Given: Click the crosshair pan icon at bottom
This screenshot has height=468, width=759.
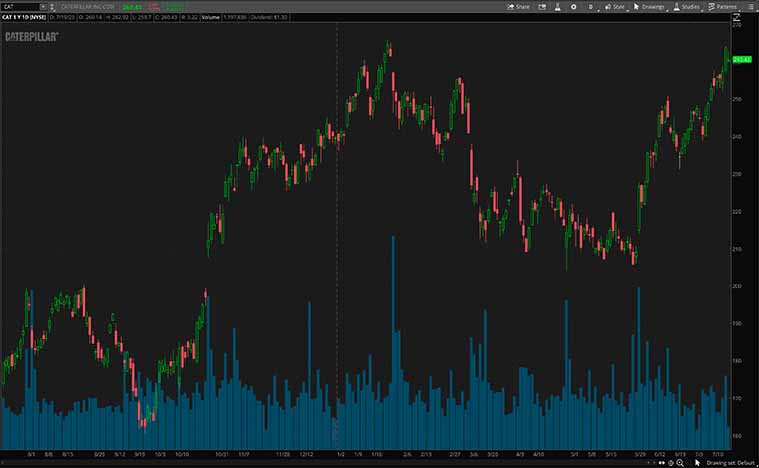Looking at the screenshot, I should [669, 463].
